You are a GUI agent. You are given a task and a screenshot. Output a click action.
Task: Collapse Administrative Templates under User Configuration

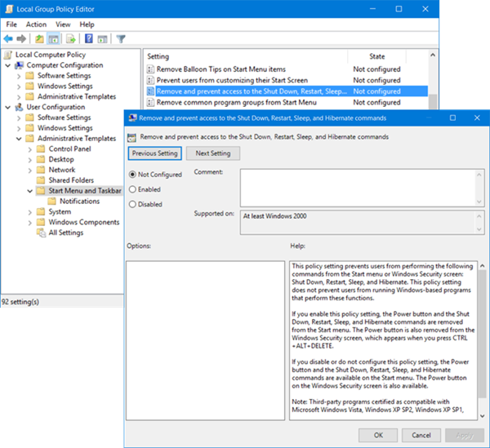(19, 139)
